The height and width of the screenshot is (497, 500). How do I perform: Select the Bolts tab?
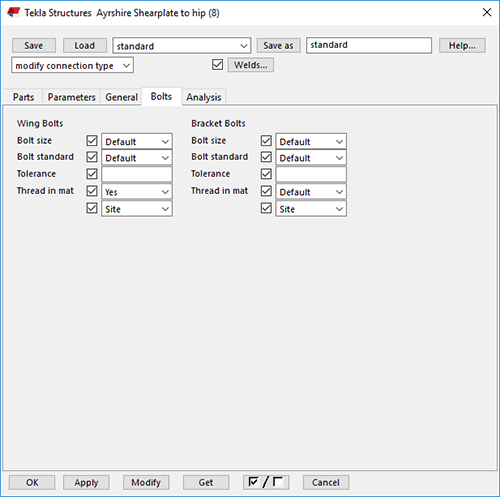point(161,96)
